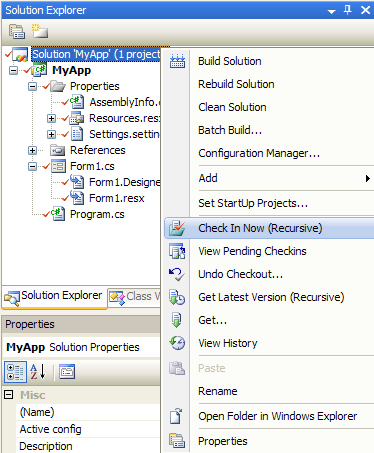Switch to Class View tab
The image size is (374, 453).
click(134, 297)
